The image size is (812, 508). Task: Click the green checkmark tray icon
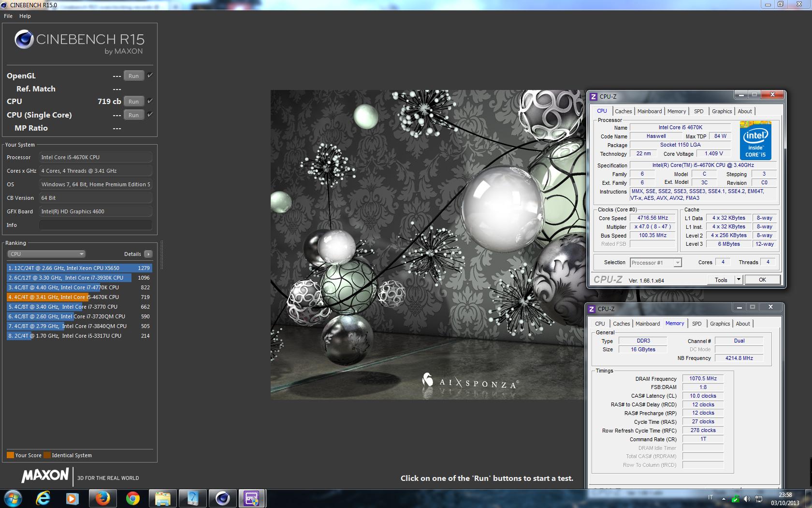pyautogui.click(x=735, y=499)
